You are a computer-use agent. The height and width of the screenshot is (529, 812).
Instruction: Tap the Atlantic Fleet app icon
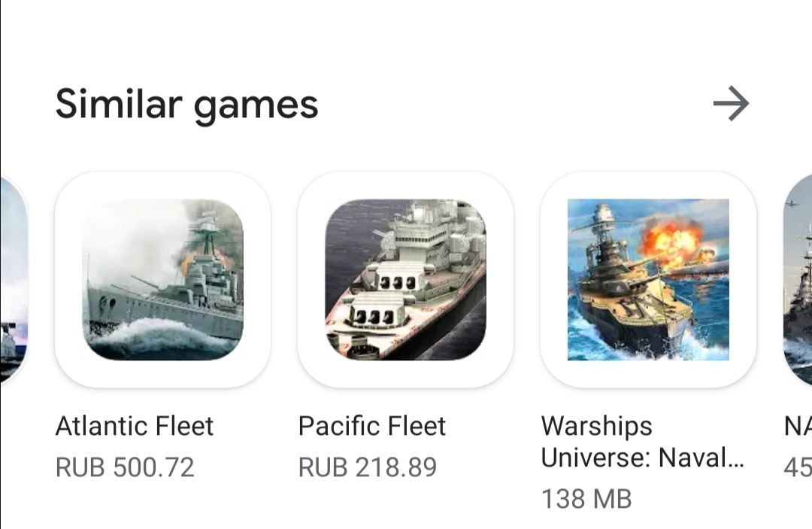162,280
